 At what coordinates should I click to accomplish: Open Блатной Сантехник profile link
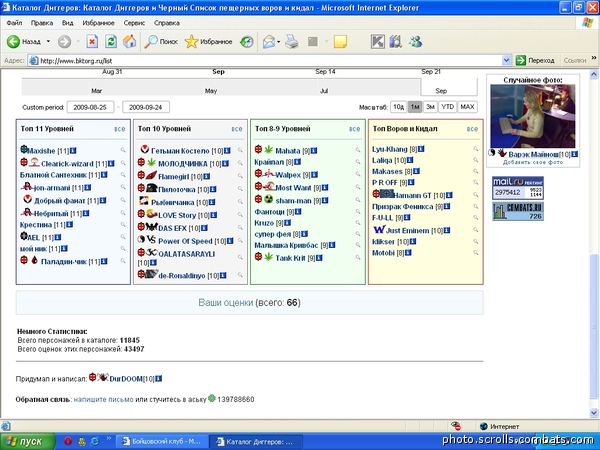click(54, 175)
